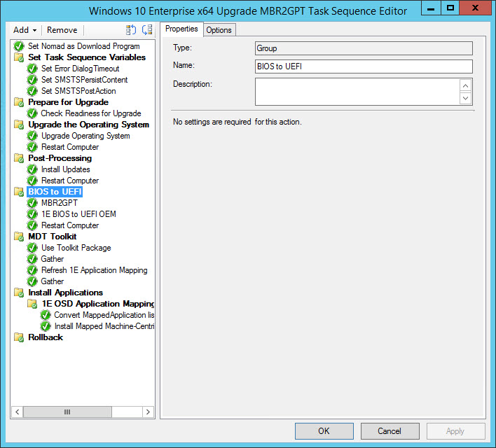Image resolution: width=496 pixels, height=448 pixels.
Task: Switch to the Options tab
Action: click(x=219, y=30)
